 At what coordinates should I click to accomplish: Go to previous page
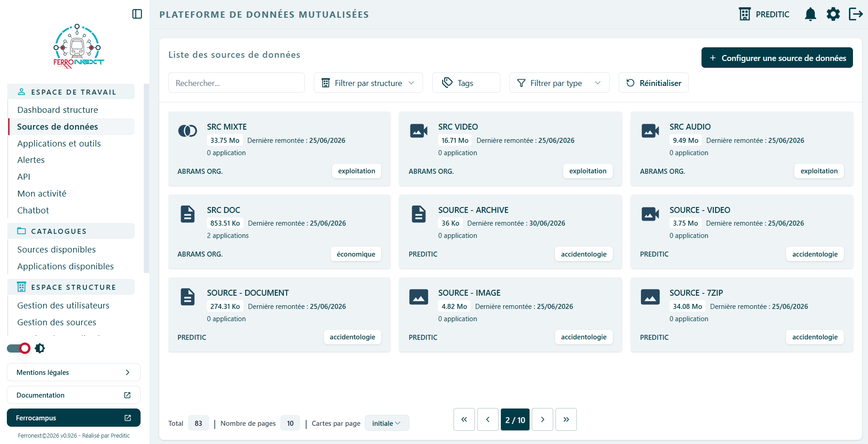[x=488, y=419]
